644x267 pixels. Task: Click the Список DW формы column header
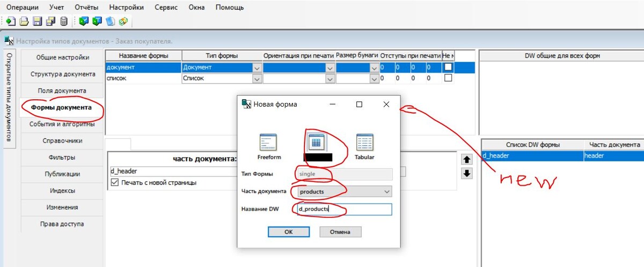533,145
